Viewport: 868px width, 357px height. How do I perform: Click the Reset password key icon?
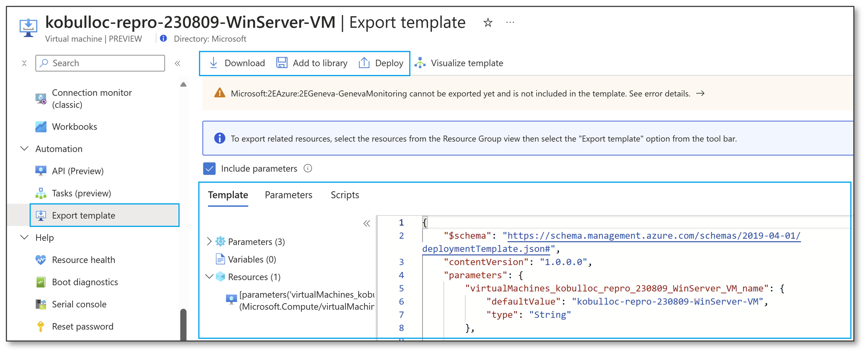(40, 326)
